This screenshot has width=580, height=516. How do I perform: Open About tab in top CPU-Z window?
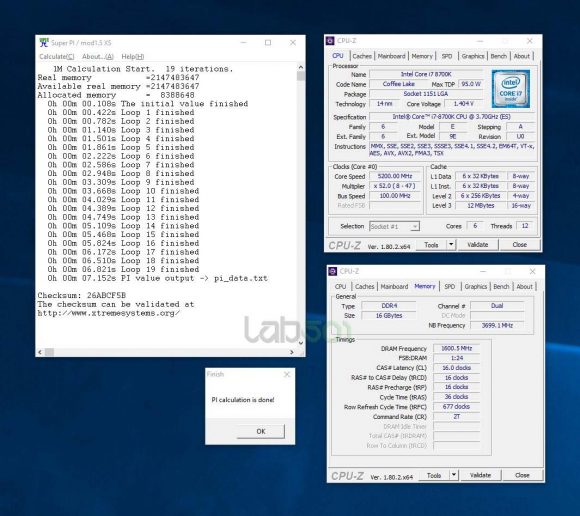(x=522, y=56)
